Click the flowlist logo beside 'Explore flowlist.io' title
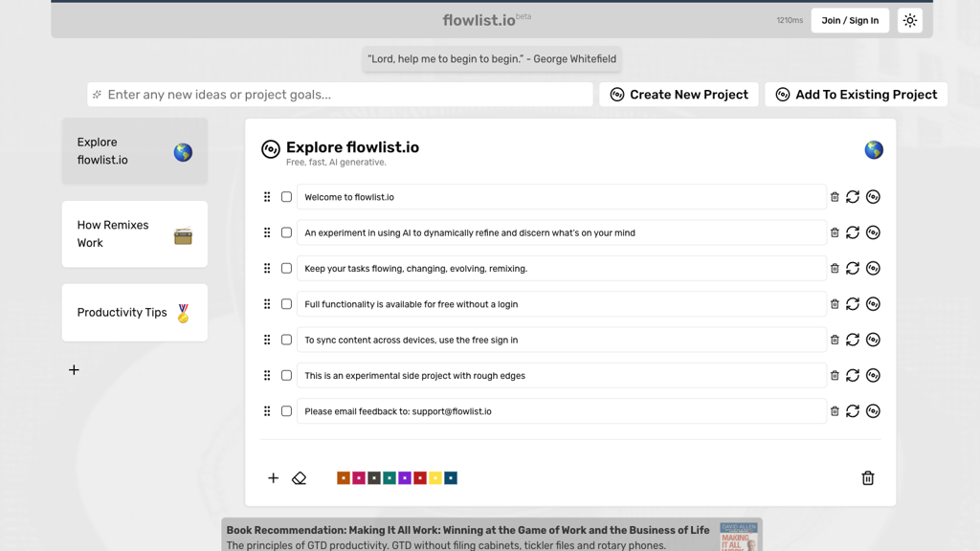 [269, 149]
